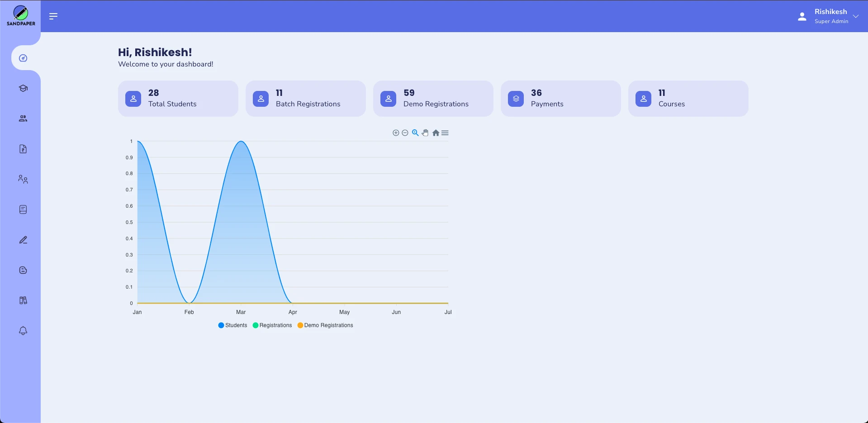Open the chart hamburger export menu
Image resolution: width=868 pixels, height=423 pixels.
pyautogui.click(x=445, y=133)
